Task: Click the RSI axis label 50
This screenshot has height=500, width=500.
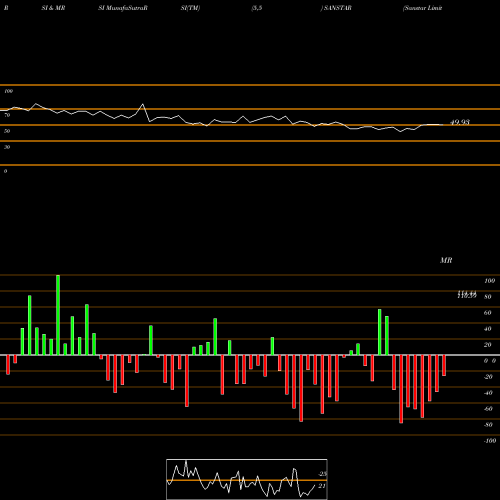Action: 7,131
